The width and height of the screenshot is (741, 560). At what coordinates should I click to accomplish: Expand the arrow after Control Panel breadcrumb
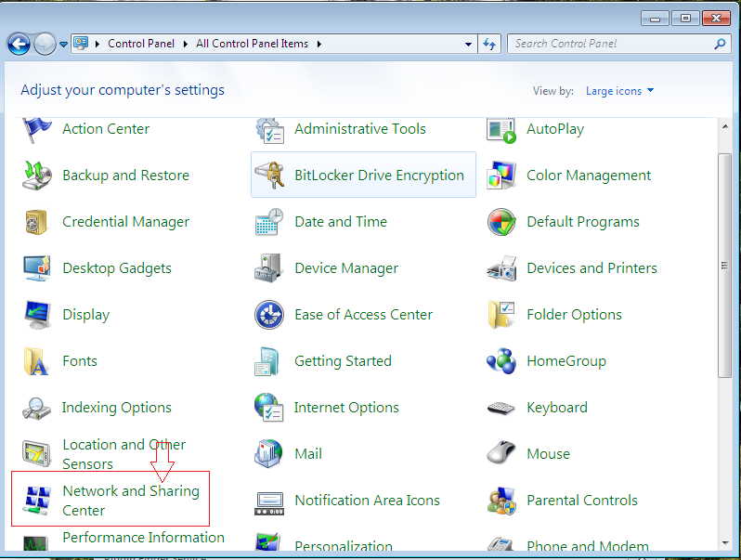186,44
